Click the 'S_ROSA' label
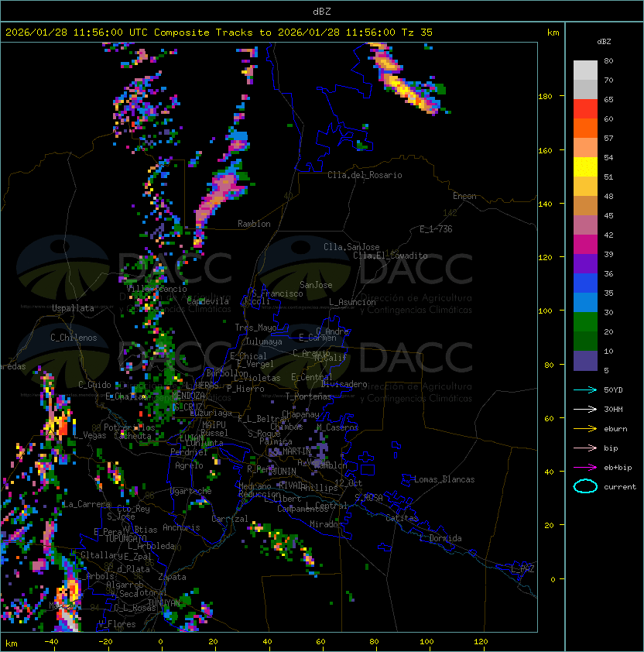The image size is (644, 652). (x=368, y=498)
